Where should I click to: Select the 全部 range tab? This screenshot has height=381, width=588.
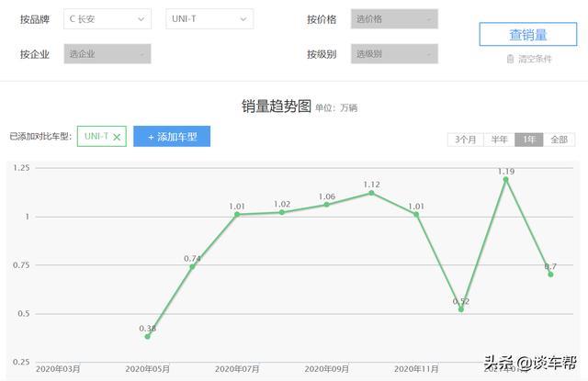pos(559,140)
